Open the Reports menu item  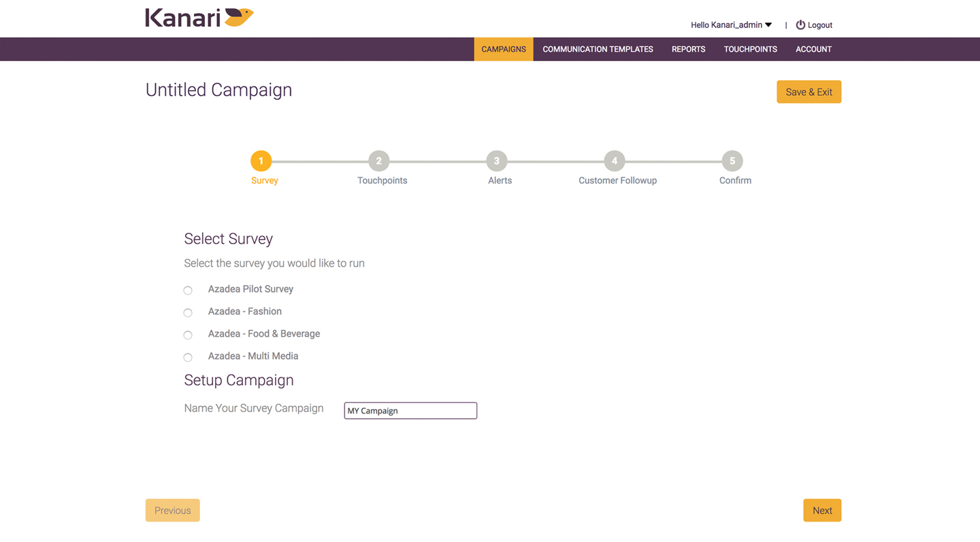688,49
